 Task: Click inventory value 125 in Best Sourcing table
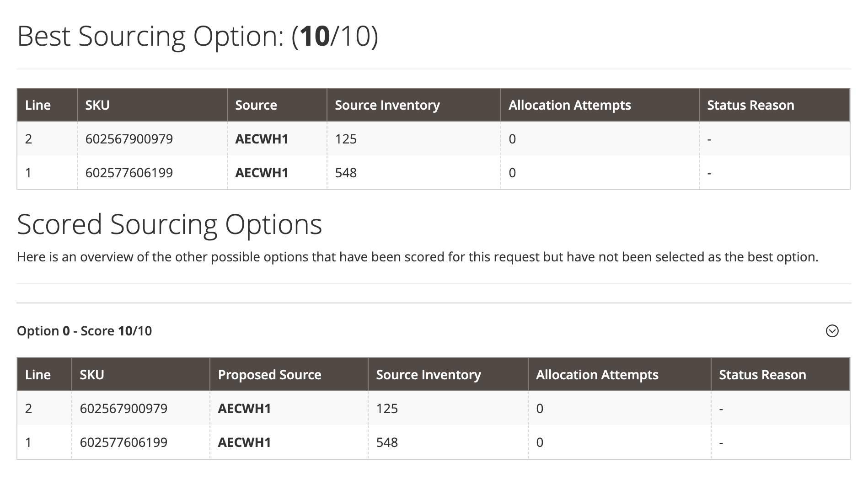[346, 139]
